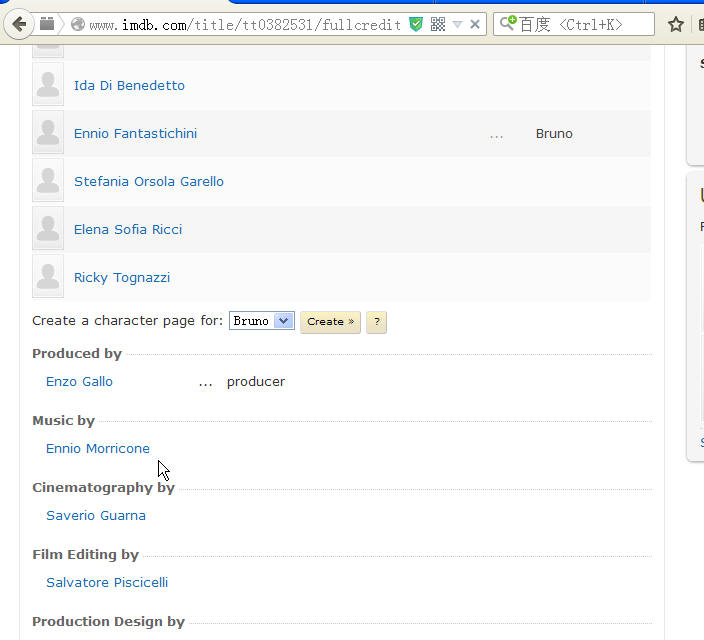The height and width of the screenshot is (640, 704).
Task: Bookmark the page with the star icon
Action: 676,24
